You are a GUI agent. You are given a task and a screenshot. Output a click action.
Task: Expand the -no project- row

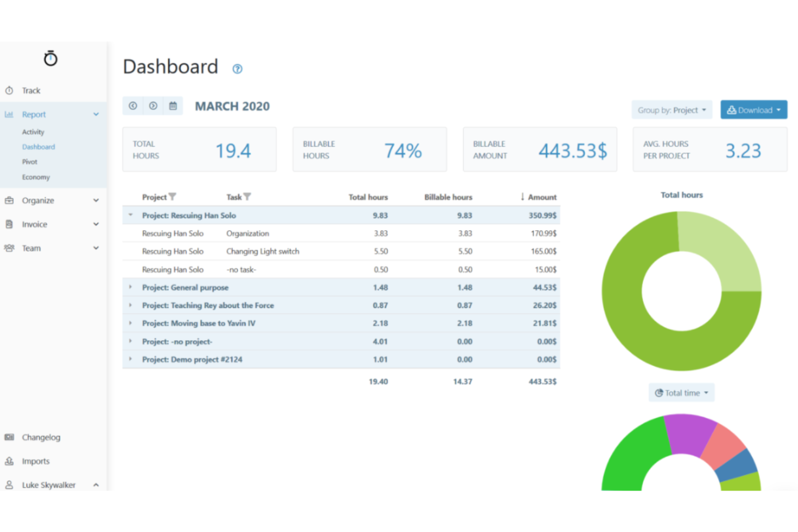[x=130, y=341]
